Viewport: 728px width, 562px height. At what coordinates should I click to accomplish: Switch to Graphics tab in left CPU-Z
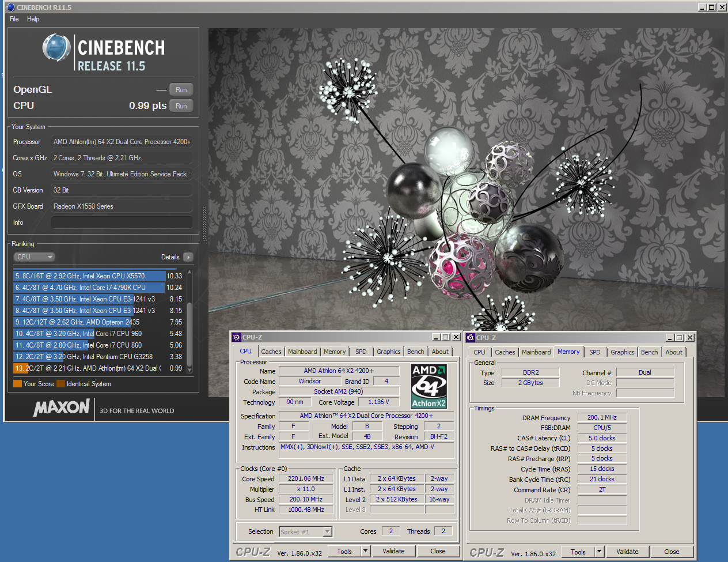pyautogui.click(x=389, y=352)
